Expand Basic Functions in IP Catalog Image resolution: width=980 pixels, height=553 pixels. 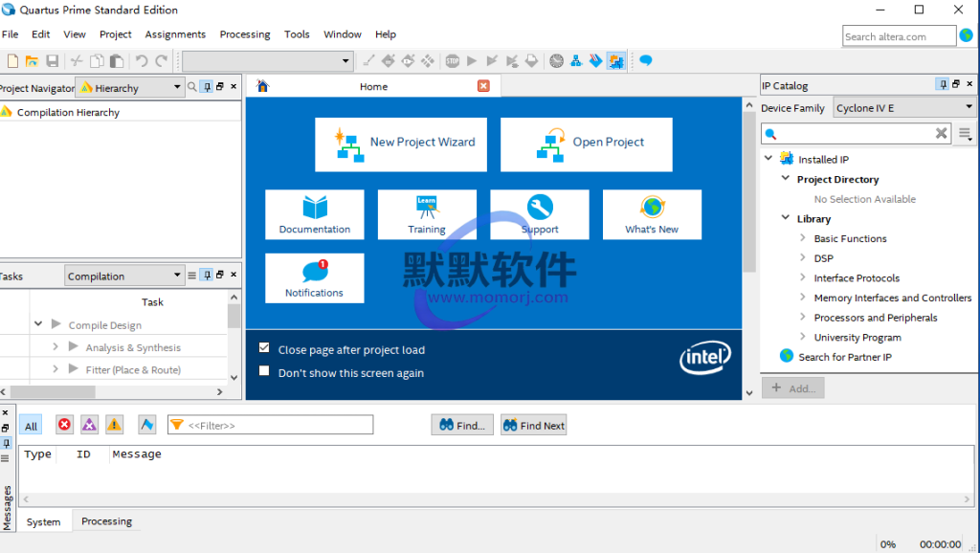[x=803, y=237]
